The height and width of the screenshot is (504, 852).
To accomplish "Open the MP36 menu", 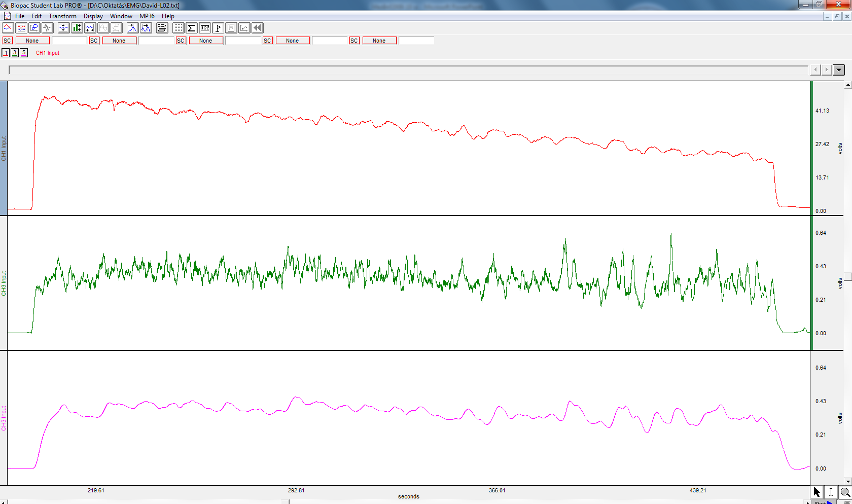I will pos(147,16).
